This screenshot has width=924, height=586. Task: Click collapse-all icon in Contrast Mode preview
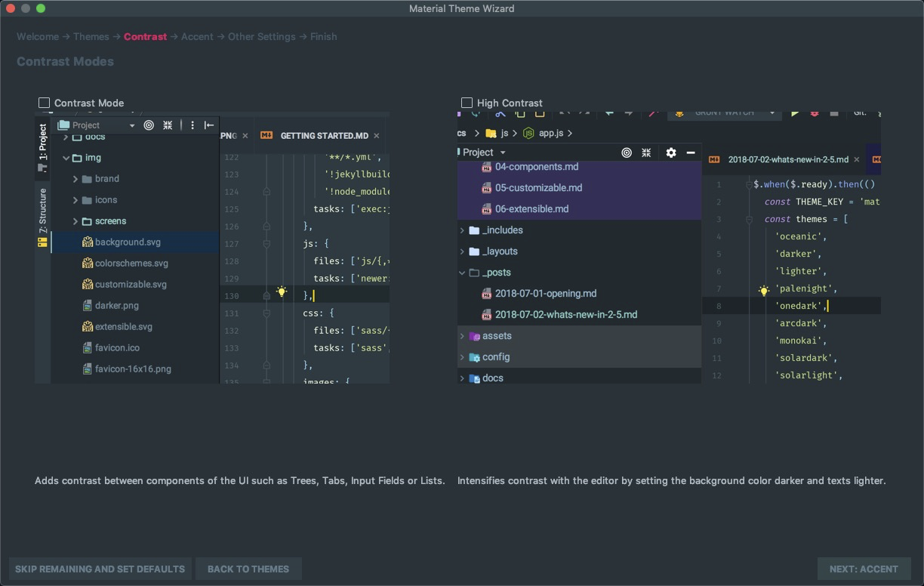168,125
